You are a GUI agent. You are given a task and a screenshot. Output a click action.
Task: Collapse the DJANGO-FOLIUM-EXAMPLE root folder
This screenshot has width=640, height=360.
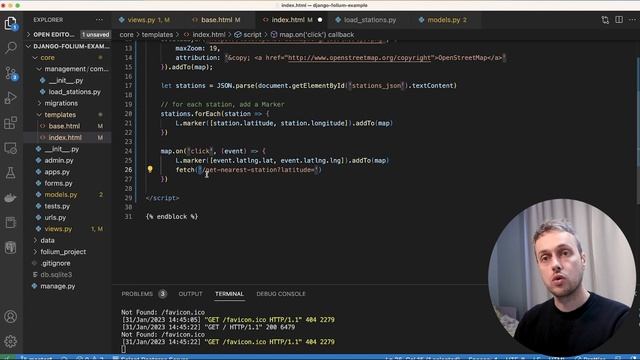pos(68,46)
